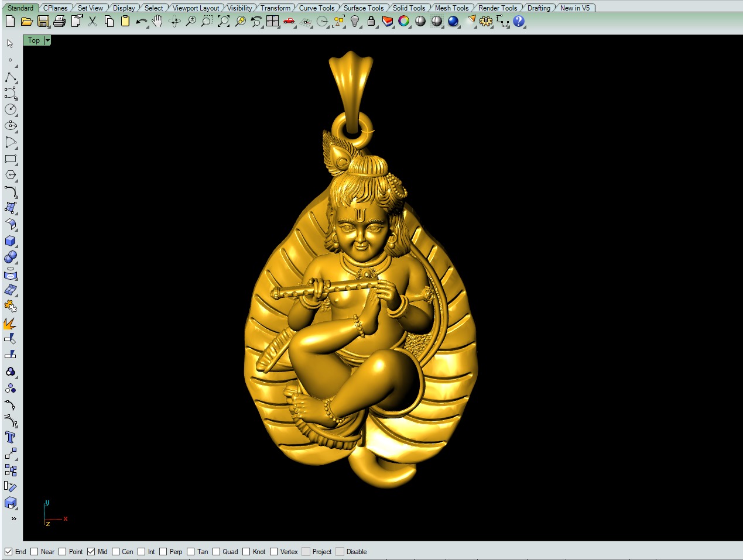Enable the Cen osnap checkbox
This screenshot has height=560, width=743.
point(116,551)
